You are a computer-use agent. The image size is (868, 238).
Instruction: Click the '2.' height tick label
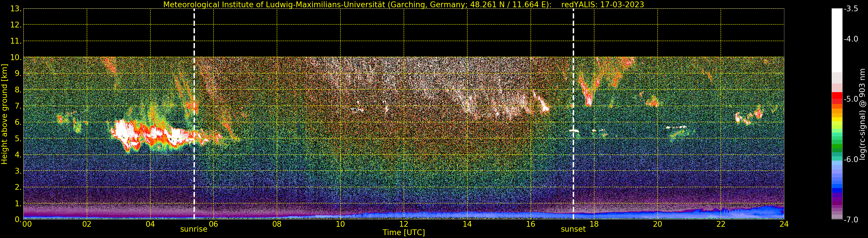18,187
